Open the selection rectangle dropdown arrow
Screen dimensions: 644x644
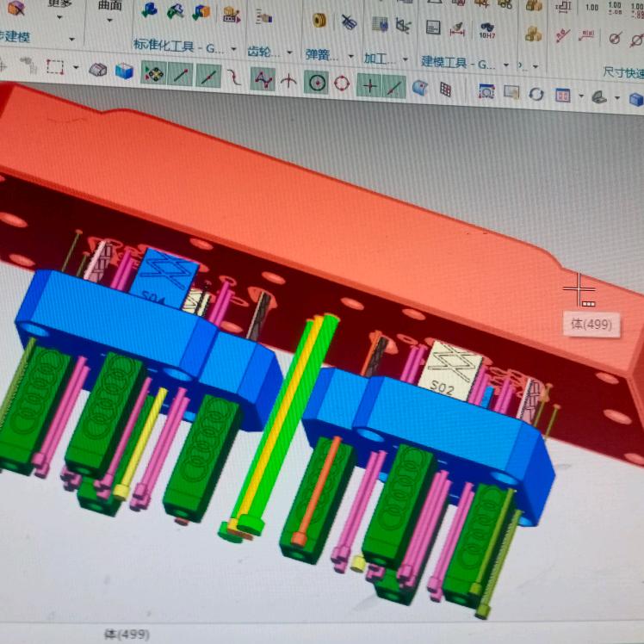(76, 67)
